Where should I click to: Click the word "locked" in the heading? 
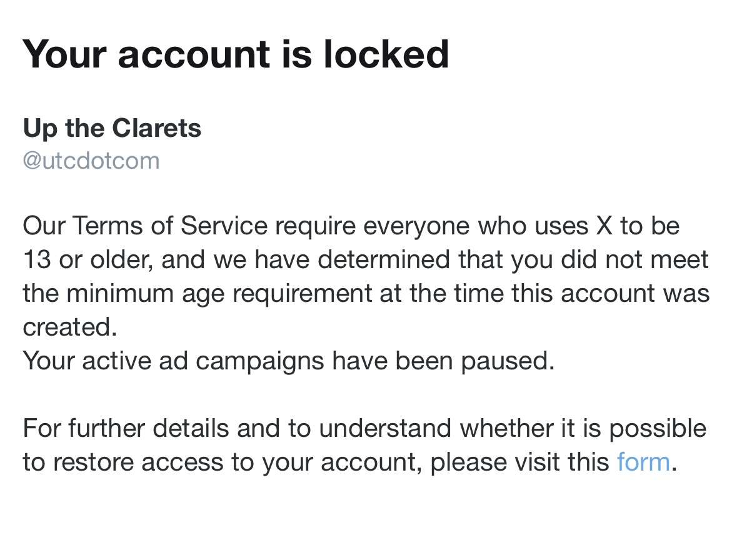386,54
